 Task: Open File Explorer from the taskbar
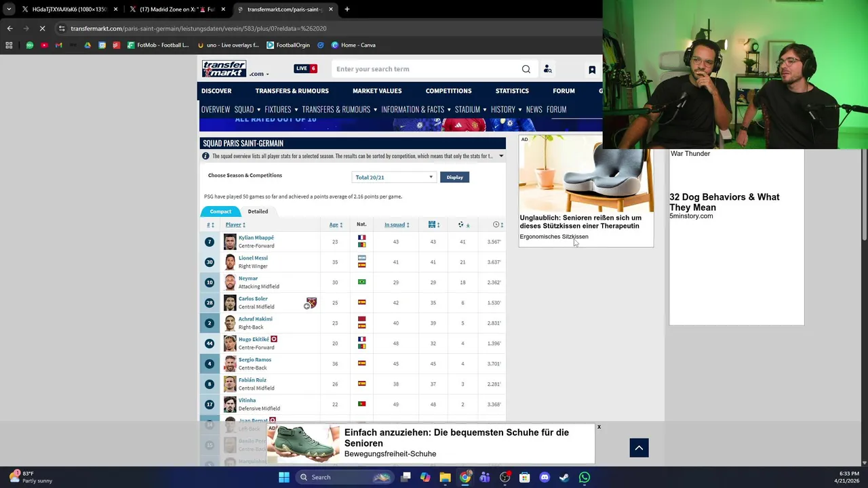(445, 477)
